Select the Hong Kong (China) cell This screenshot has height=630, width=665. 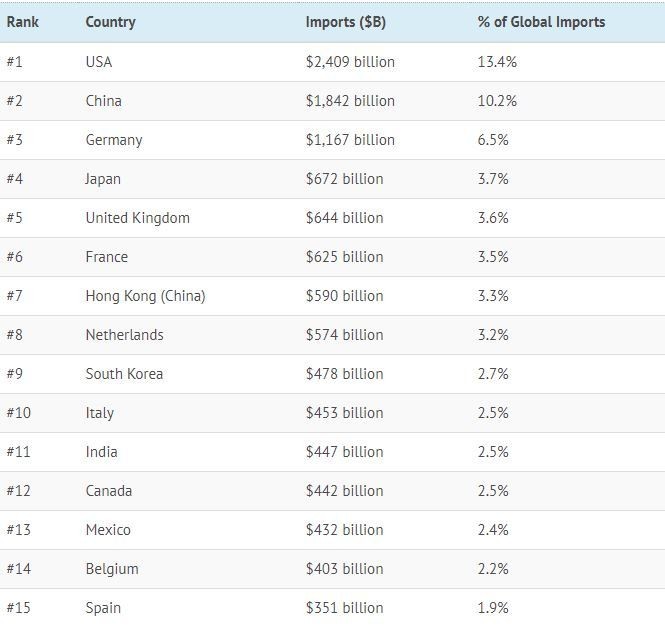pyautogui.click(x=145, y=296)
